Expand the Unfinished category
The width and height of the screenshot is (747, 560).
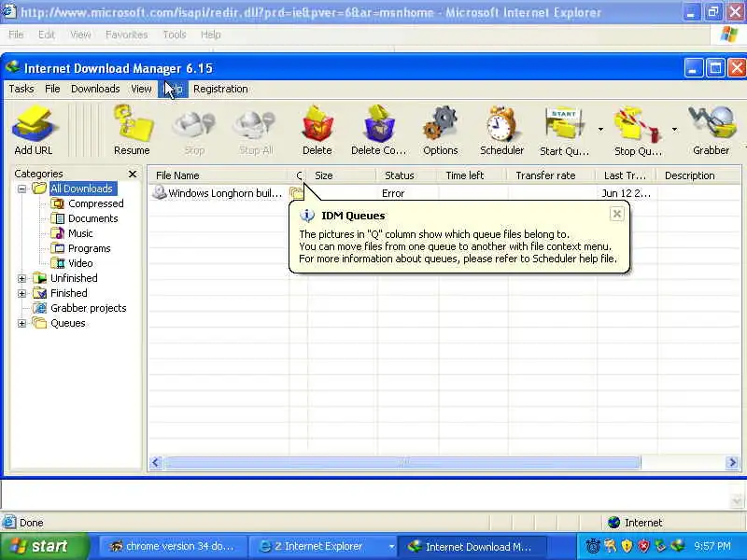click(x=21, y=278)
